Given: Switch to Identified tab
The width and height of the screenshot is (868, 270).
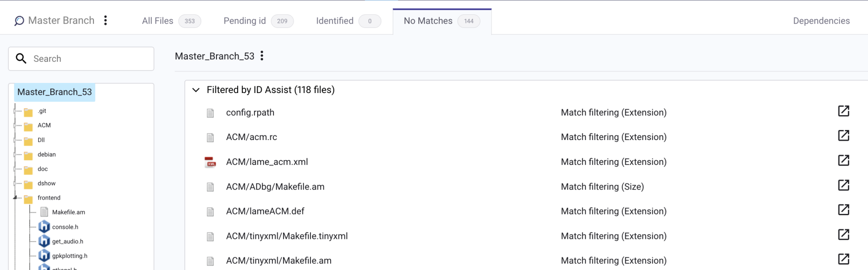Looking at the screenshot, I should (x=348, y=21).
